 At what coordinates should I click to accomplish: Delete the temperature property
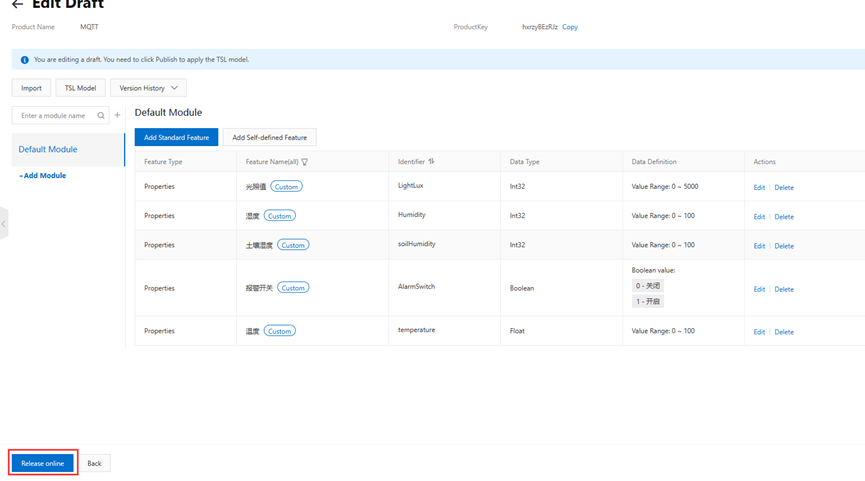click(x=784, y=332)
